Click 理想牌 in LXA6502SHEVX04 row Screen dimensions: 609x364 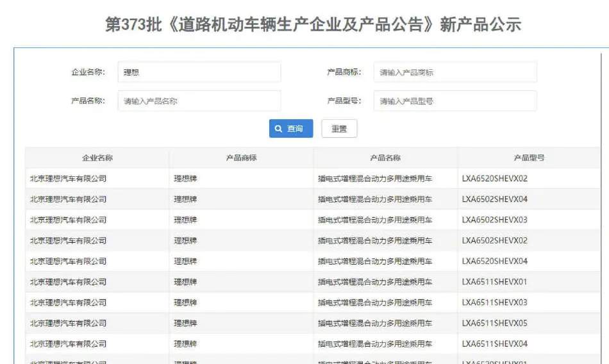(185, 199)
